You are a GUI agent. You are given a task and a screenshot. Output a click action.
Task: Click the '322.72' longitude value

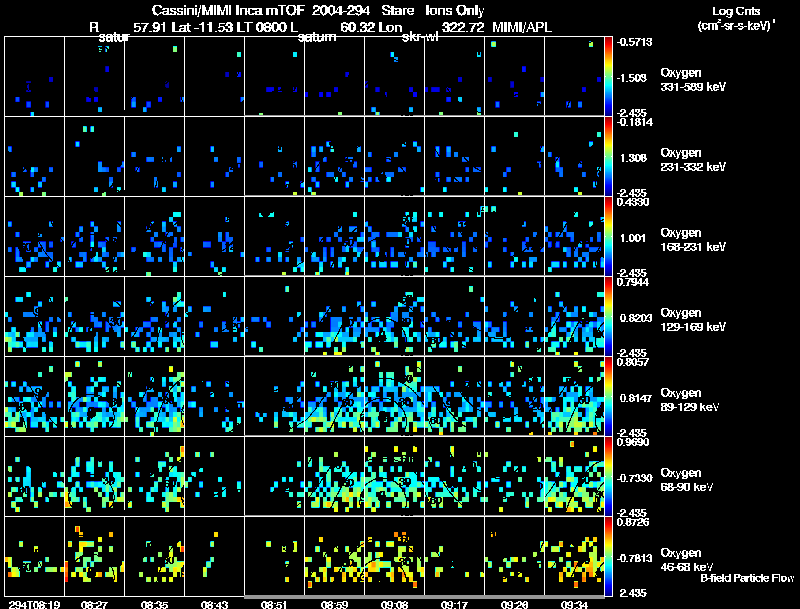[463, 27]
